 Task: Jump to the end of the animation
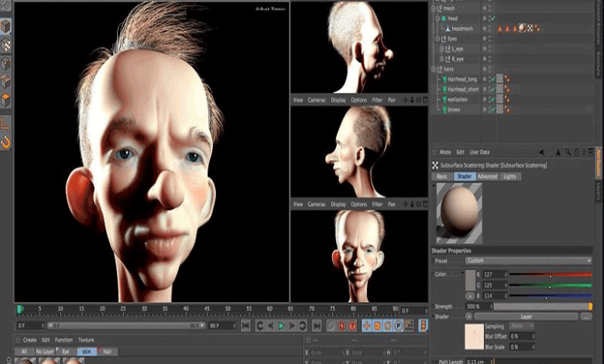[x=317, y=326]
